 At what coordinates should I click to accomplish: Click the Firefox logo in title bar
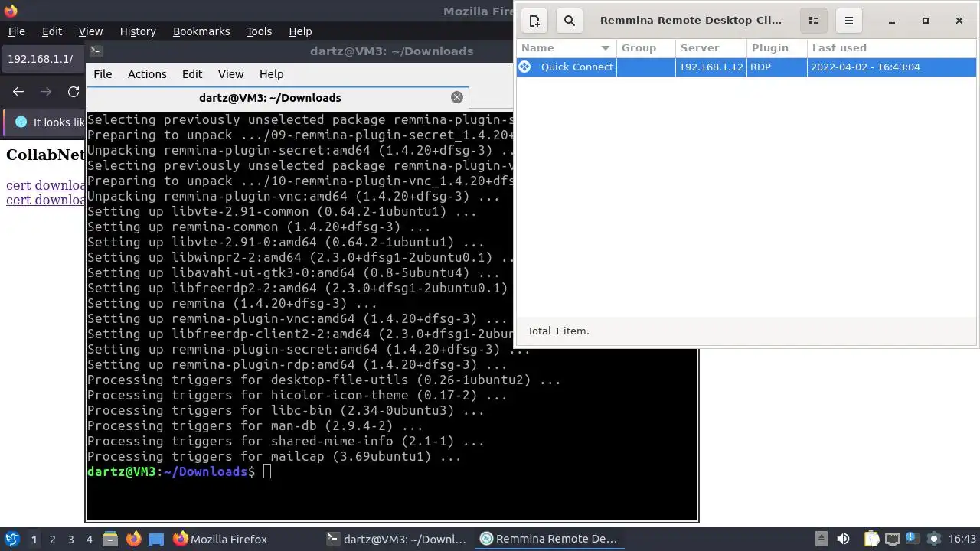pyautogui.click(x=11, y=11)
